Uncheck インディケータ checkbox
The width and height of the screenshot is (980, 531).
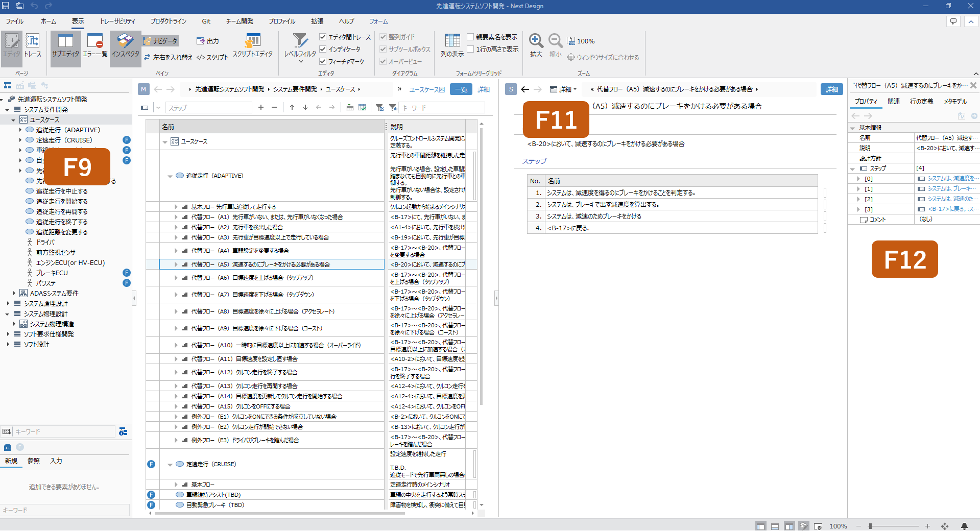coord(323,49)
